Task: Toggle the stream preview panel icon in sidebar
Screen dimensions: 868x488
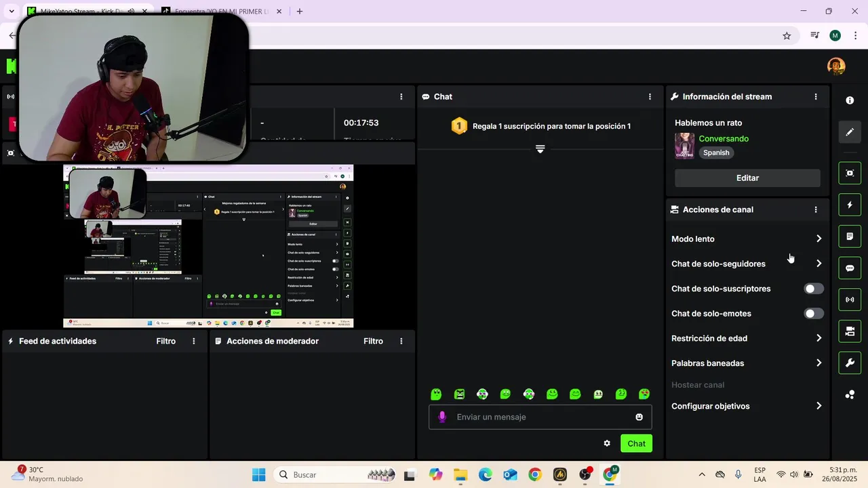Action: point(850,173)
